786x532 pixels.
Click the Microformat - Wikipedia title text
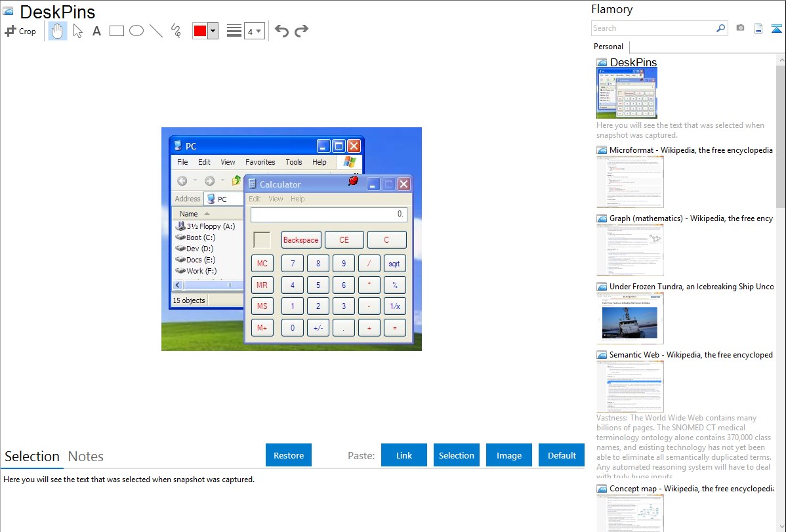point(691,150)
